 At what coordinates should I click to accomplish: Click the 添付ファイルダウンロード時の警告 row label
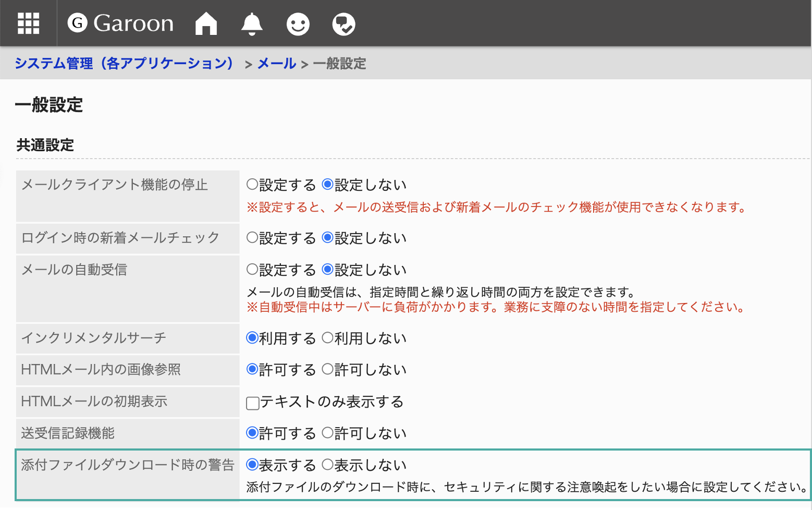click(128, 465)
